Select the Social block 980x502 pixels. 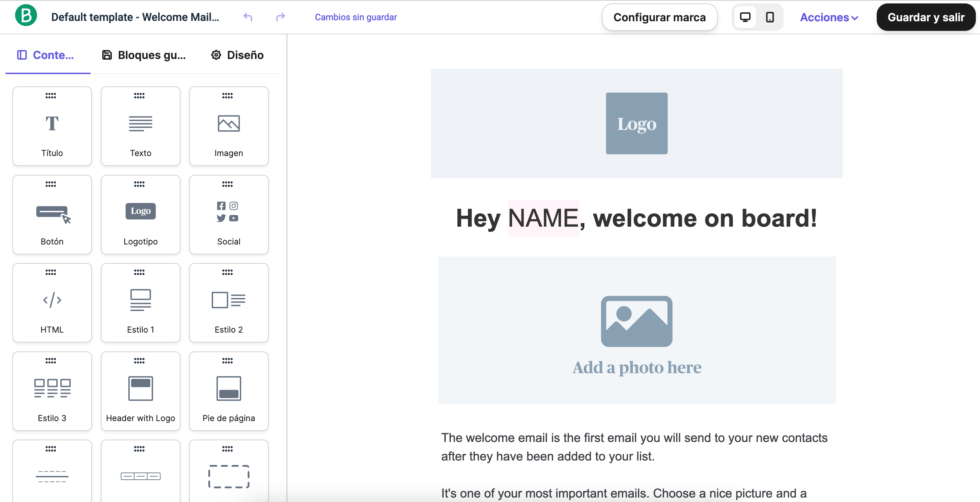229,215
